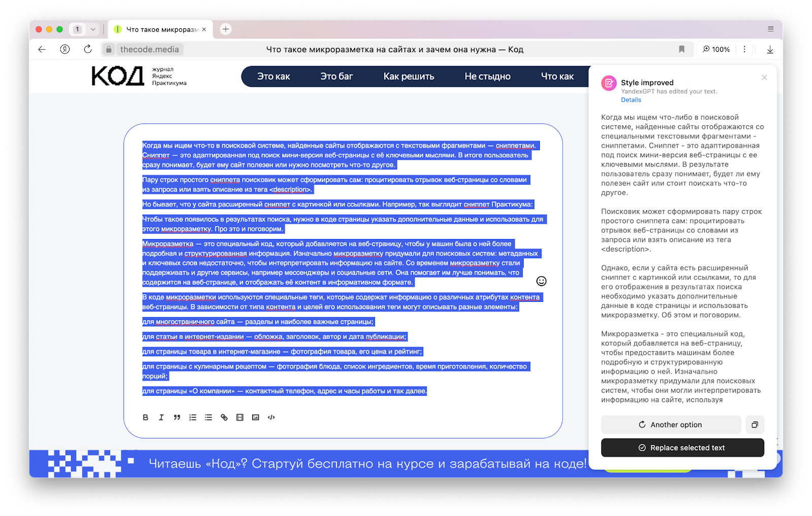Click the insert link chain icon

(224, 418)
